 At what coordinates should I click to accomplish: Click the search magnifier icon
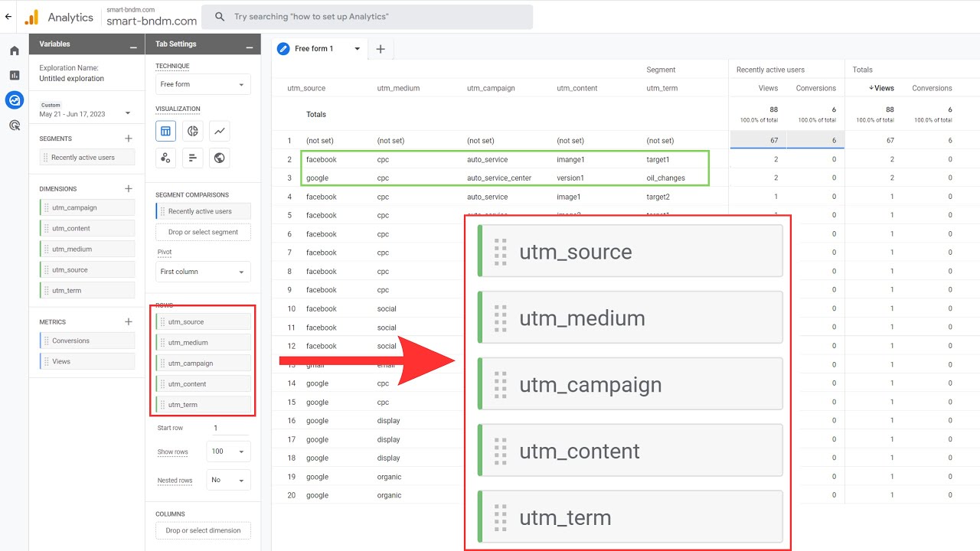click(220, 16)
